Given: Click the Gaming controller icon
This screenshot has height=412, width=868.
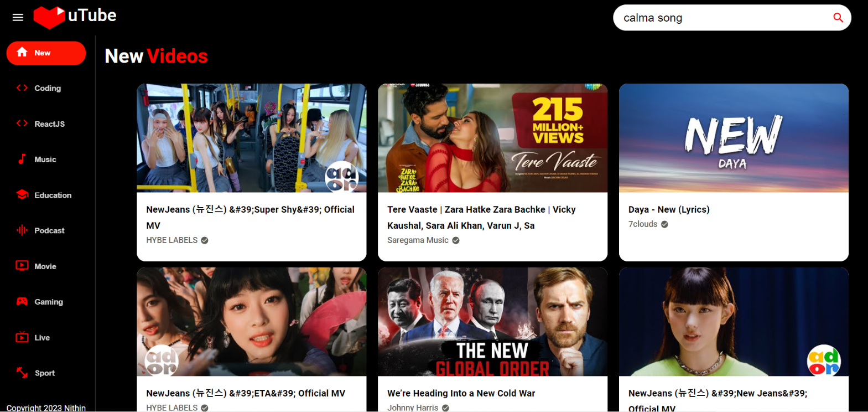Looking at the screenshot, I should pos(22,301).
